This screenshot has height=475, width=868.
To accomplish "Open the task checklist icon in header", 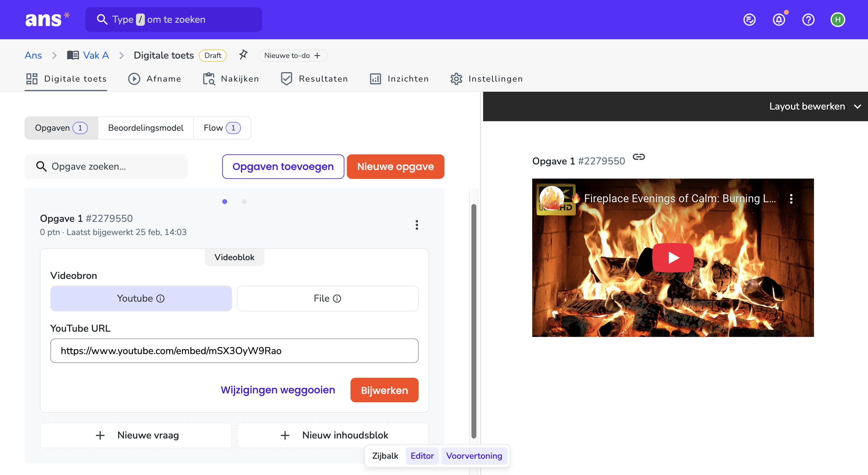I will click(750, 20).
